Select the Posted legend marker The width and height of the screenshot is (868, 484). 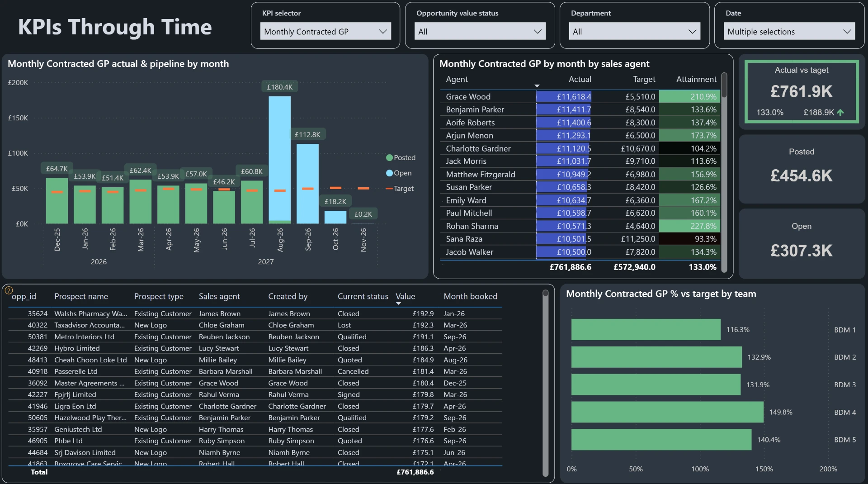click(389, 158)
